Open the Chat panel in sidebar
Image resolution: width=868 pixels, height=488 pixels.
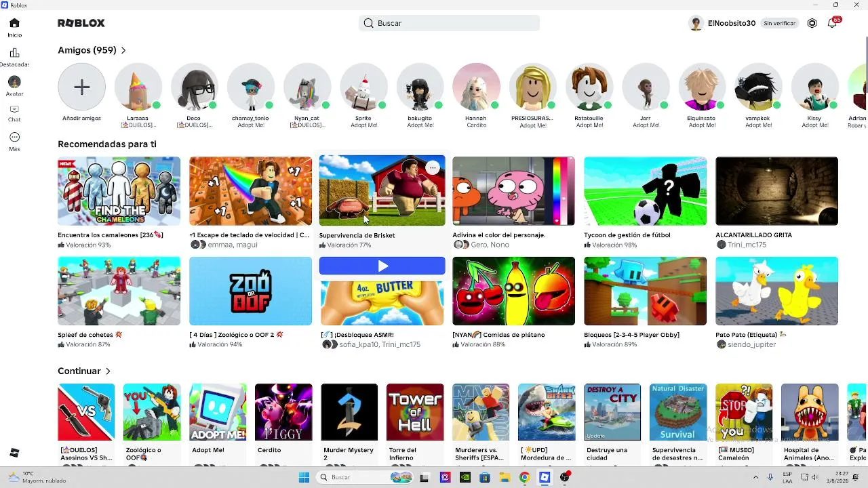point(14,113)
